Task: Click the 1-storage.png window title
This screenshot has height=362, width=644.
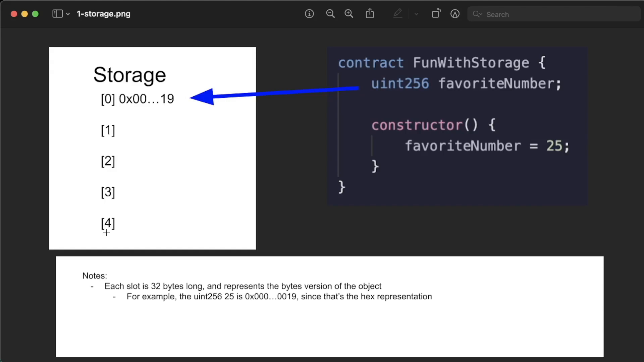Action: coord(103,14)
